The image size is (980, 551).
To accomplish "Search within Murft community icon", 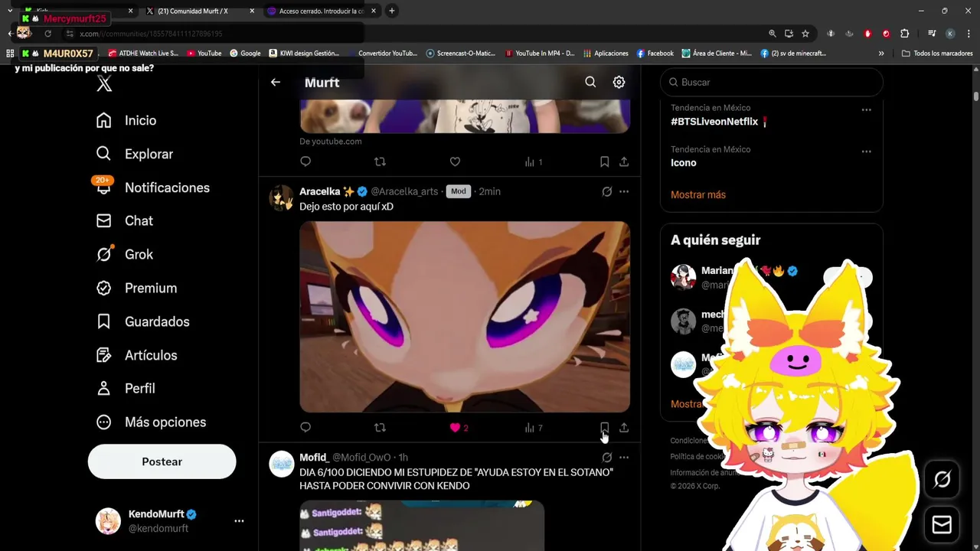I will click(590, 82).
